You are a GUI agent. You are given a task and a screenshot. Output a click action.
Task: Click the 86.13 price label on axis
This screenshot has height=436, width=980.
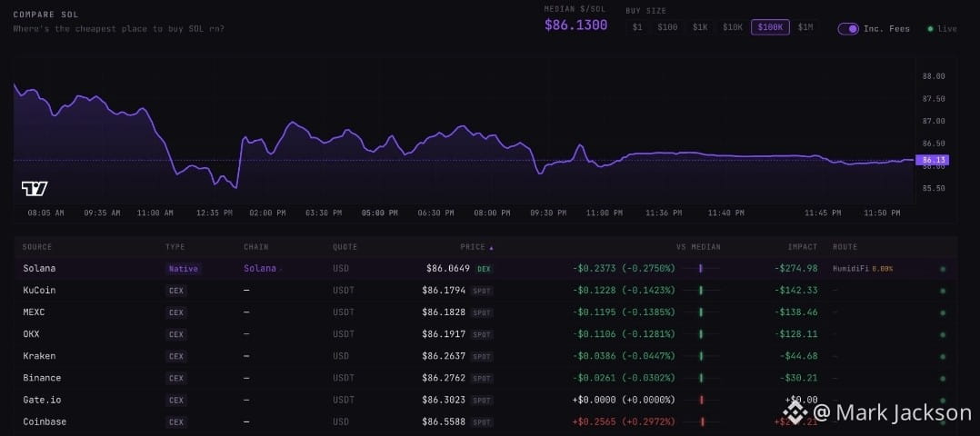tap(931, 160)
